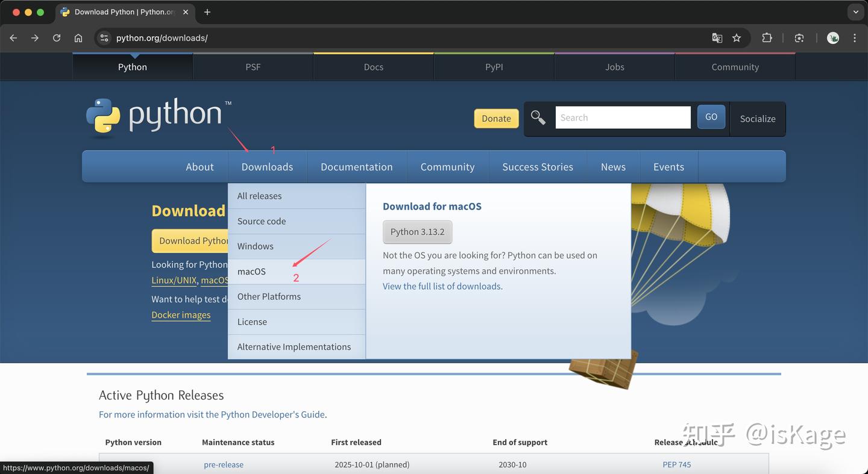Click the Search input field
This screenshot has height=474, width=868.
[623, 117]
